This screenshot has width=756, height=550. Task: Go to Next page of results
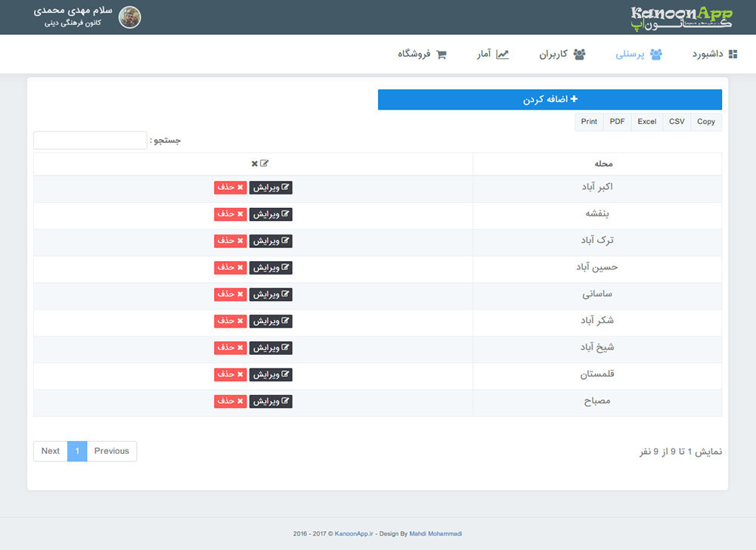coord(50,451)
